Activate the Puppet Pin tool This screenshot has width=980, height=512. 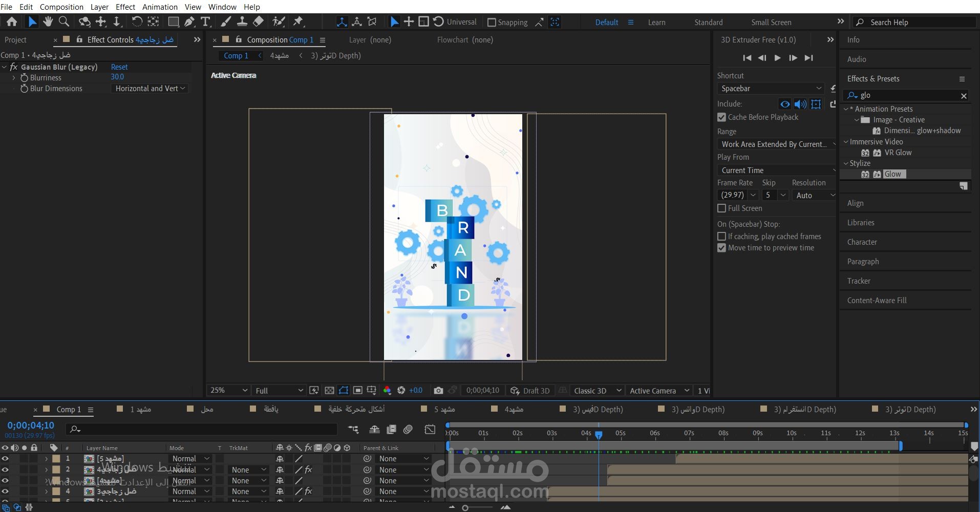coord(298,22)
